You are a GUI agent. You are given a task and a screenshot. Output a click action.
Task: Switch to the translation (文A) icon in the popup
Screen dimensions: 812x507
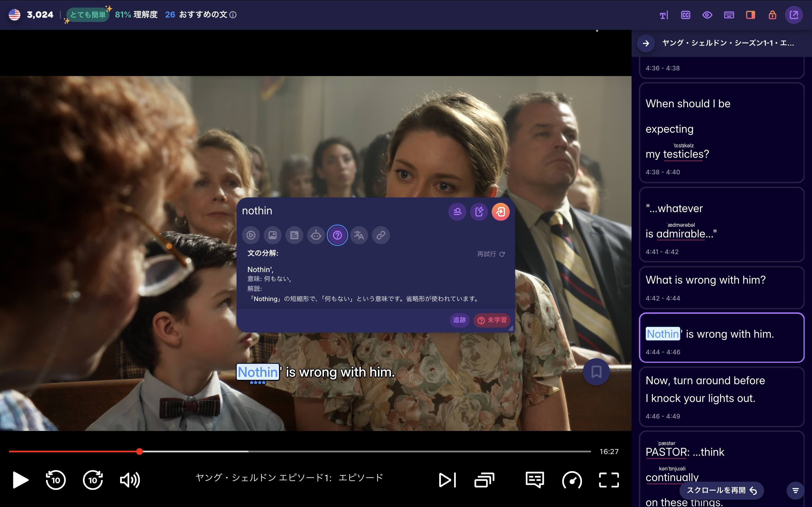tap(359, 235)
